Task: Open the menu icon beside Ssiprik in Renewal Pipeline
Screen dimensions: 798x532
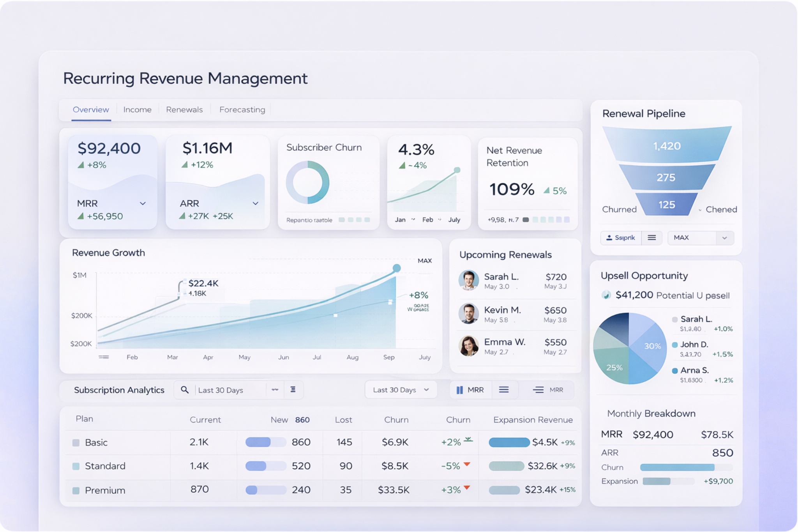Action: point(651,238)
